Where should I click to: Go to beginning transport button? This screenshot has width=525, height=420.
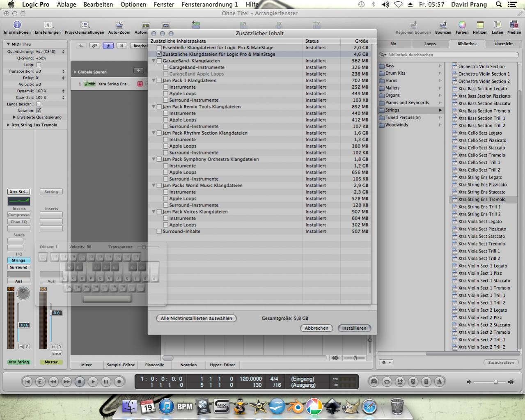pyautogui.click(x=27, y=381)
